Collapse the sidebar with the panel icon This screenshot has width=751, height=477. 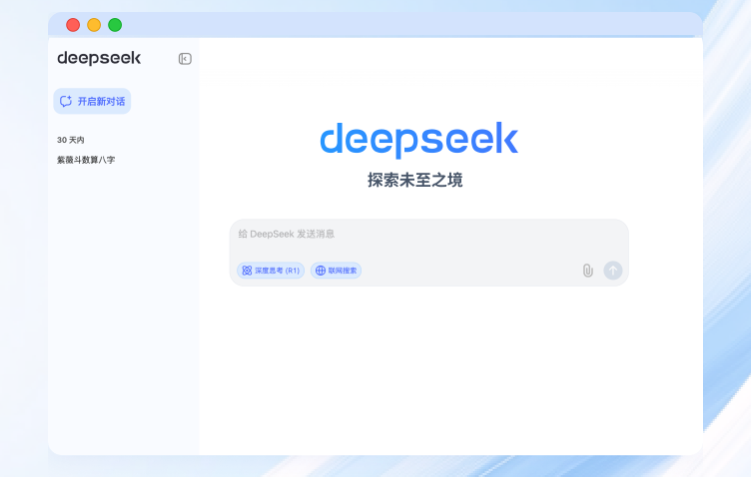click(x=185, y=59)
